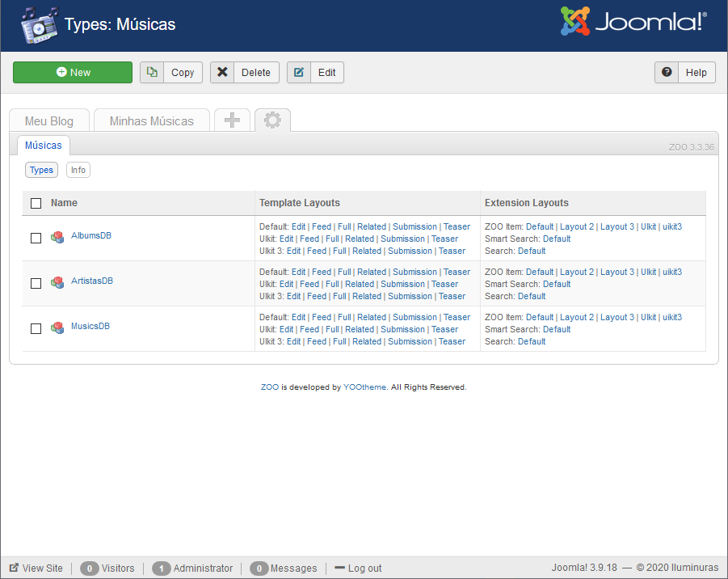
Task: Switch to the Meu Blog tab
Action: tap(49, 121)
